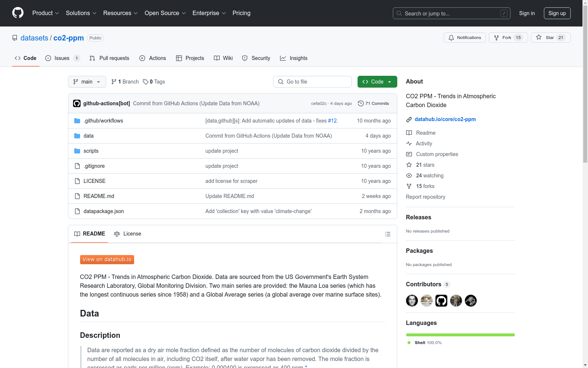Open the Wiki tab

223,58
